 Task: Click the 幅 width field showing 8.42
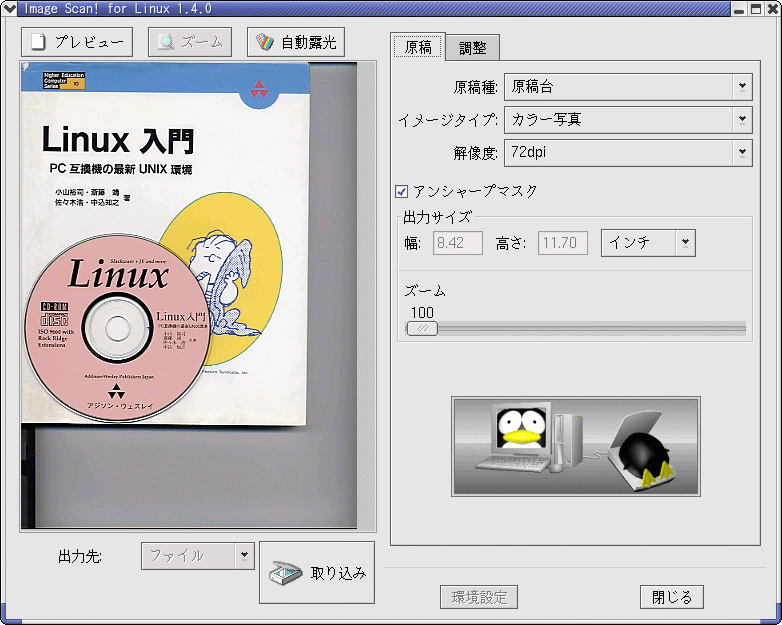pyautogui.click(x=457, y=243)
